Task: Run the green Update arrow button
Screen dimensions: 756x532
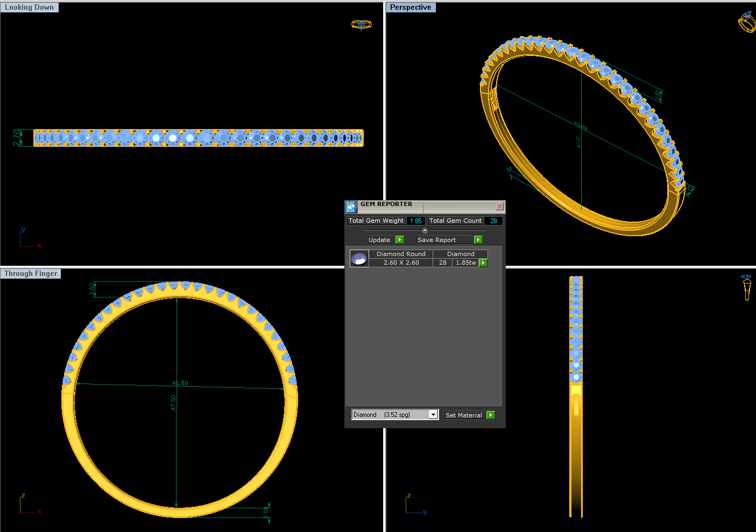Action: [400, 240]
